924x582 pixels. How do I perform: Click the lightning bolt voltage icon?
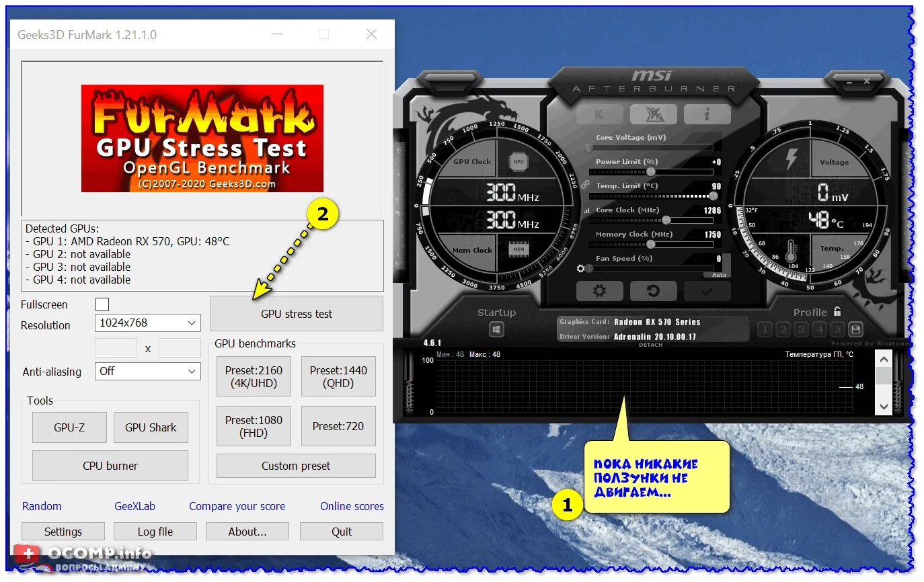[792, 159]
